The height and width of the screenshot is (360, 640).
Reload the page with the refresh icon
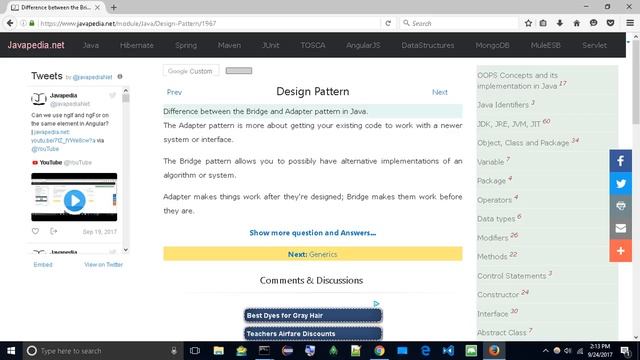(x=388, y=23)
